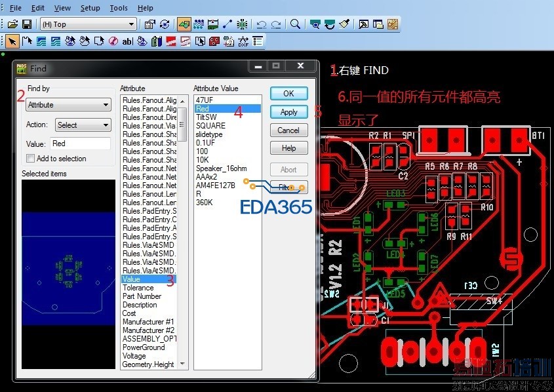Image resolution: width=554 pixels, height=392 pixels.
Task: Open the Help menu
Action: pos(145,8)
